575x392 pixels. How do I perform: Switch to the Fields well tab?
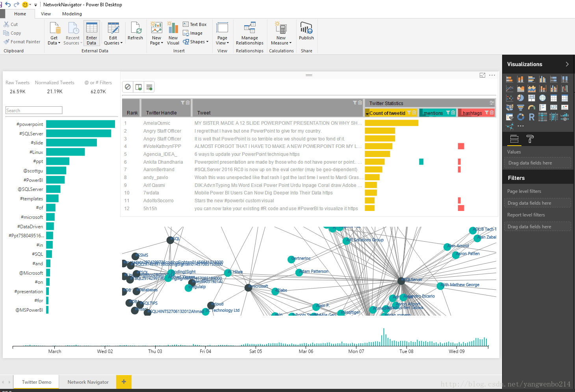(x=514, y=139)
